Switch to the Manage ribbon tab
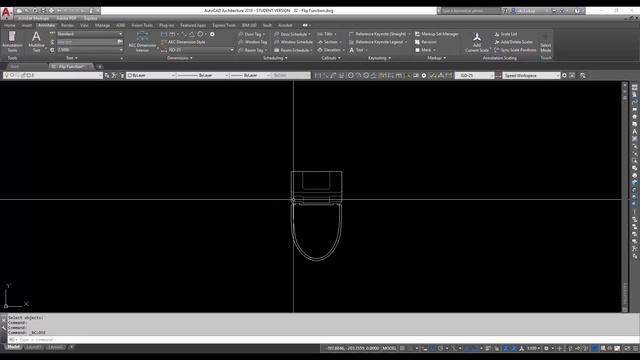 click(x=102, y=25)
